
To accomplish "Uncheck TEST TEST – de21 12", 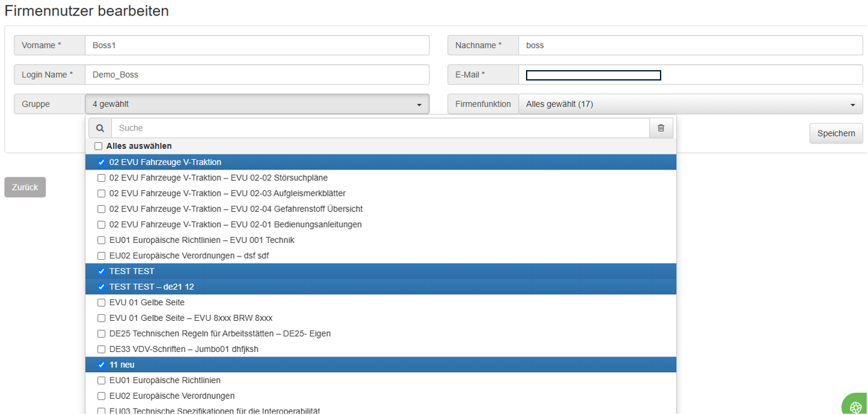I will coord(101,286).
